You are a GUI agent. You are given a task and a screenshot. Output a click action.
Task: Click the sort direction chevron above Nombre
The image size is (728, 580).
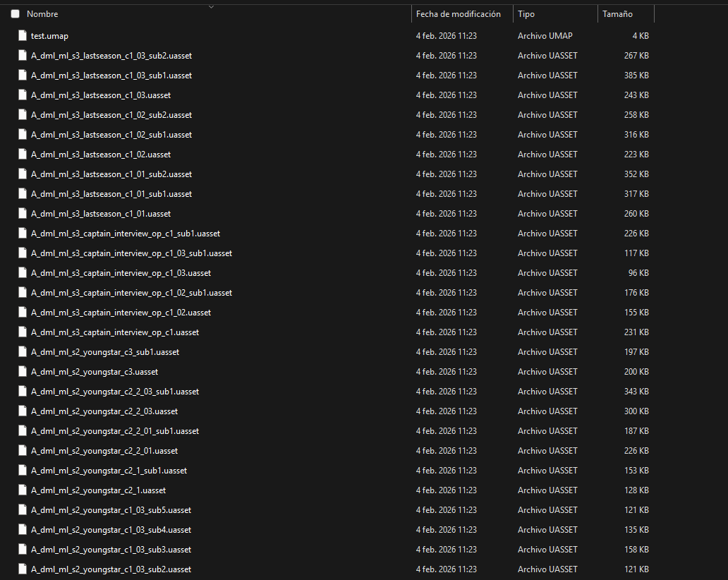click(211, 6)
